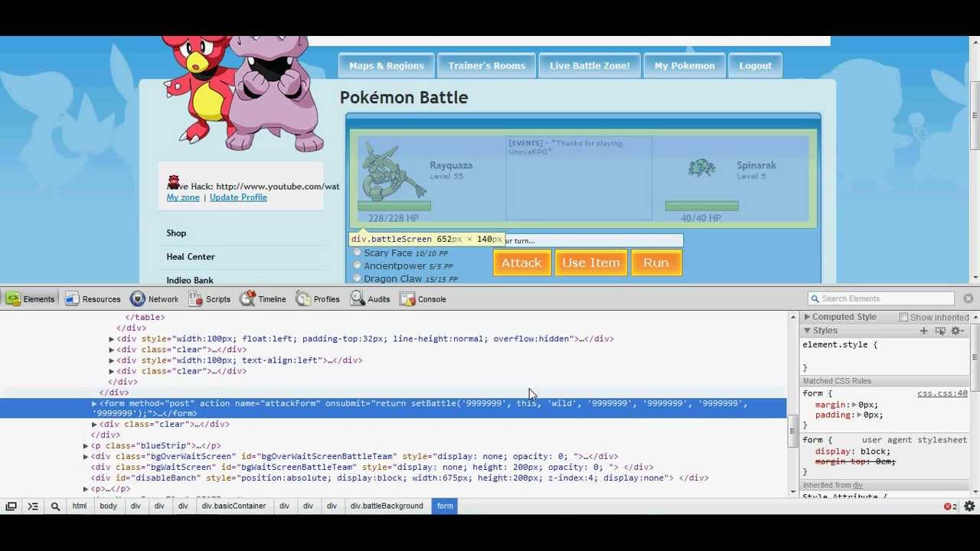This screenshot has height=551, width=980.
Task: Expand the text-align:left div node
Action: click(112, 360)
